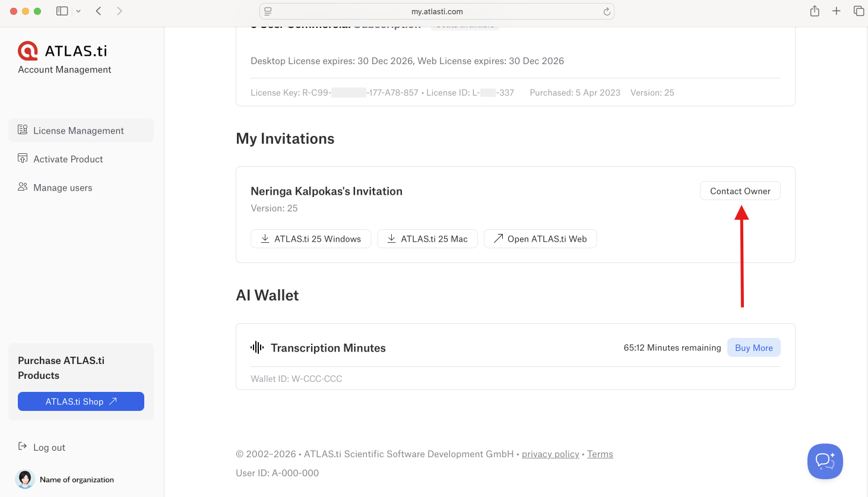Screen dimensions: 868x497
Task: Click the Desktop License expires text
Action: (407, 61)
